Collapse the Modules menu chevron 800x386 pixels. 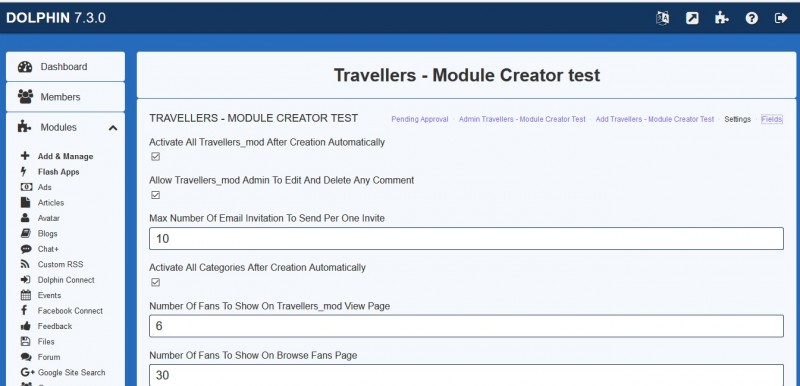113,127
